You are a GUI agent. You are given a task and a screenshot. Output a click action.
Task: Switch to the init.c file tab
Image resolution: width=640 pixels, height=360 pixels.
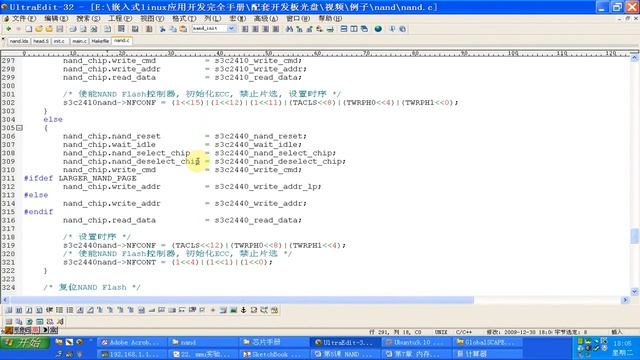coord(60,41)
